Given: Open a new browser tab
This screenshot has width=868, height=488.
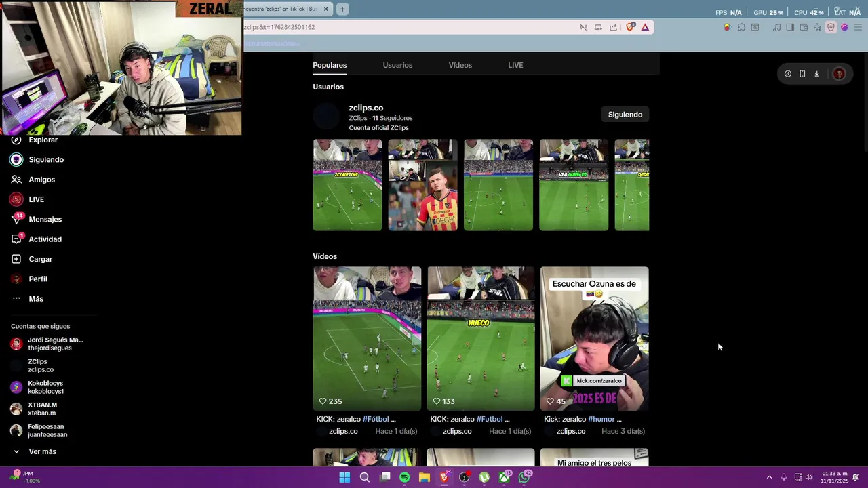Looking at the screenshot, I should (342, 9).
